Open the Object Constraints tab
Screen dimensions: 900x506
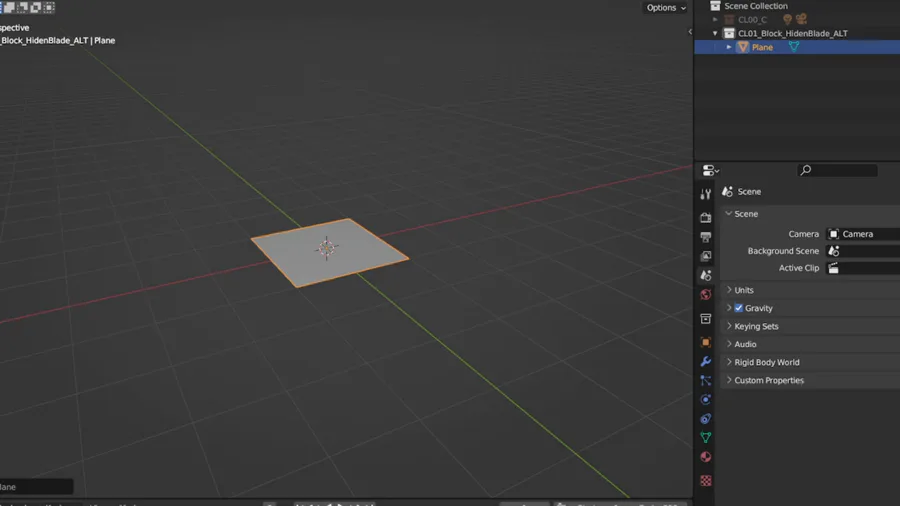coord(705,419)
